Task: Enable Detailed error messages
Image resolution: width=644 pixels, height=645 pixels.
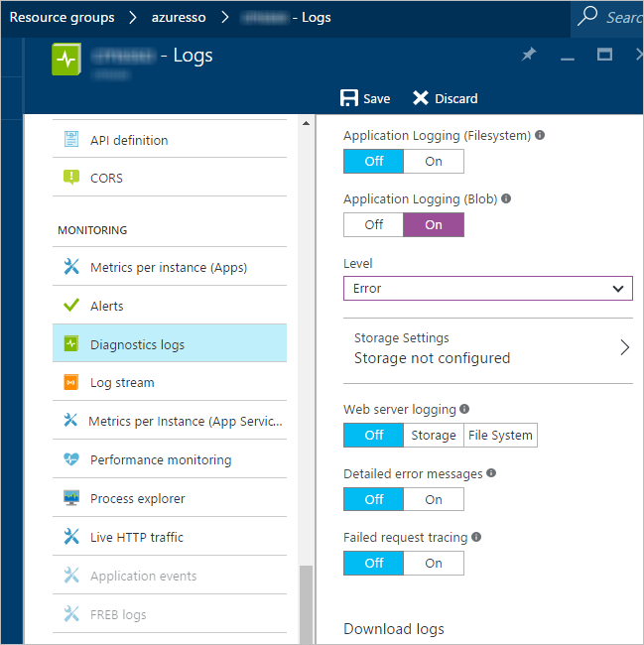Action: tap(433, 499)
